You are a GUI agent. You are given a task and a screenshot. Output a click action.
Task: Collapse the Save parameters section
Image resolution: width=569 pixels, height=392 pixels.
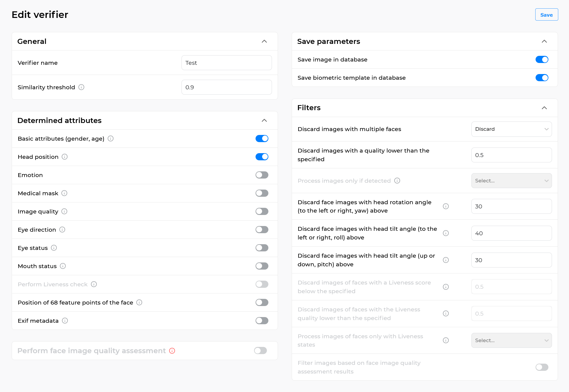click(544, 41)
